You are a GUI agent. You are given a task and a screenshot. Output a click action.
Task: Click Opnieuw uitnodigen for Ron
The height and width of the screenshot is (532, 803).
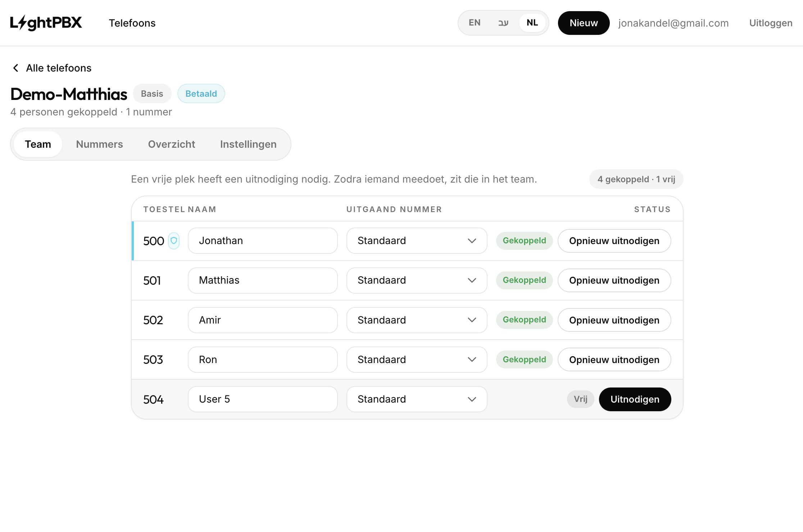click(614, 359)
